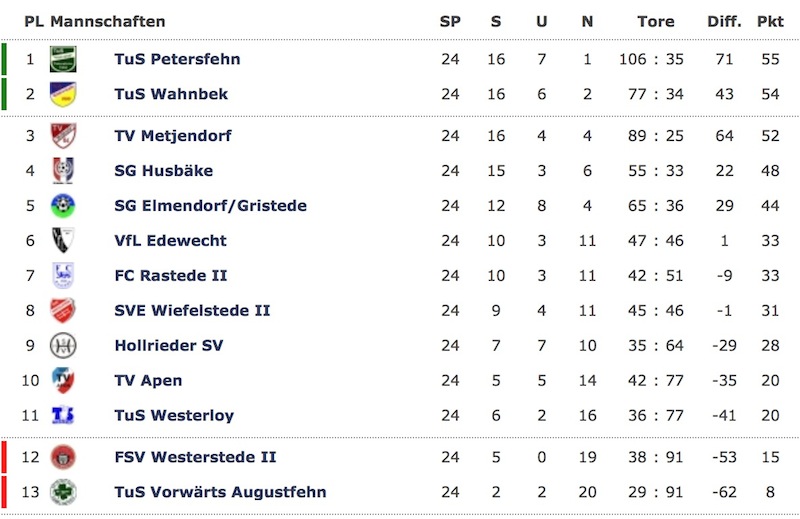Screen dimensions: 800x519
Task: Click the SG Elmendorf/Gristede round logo
Action: point(63,206)
